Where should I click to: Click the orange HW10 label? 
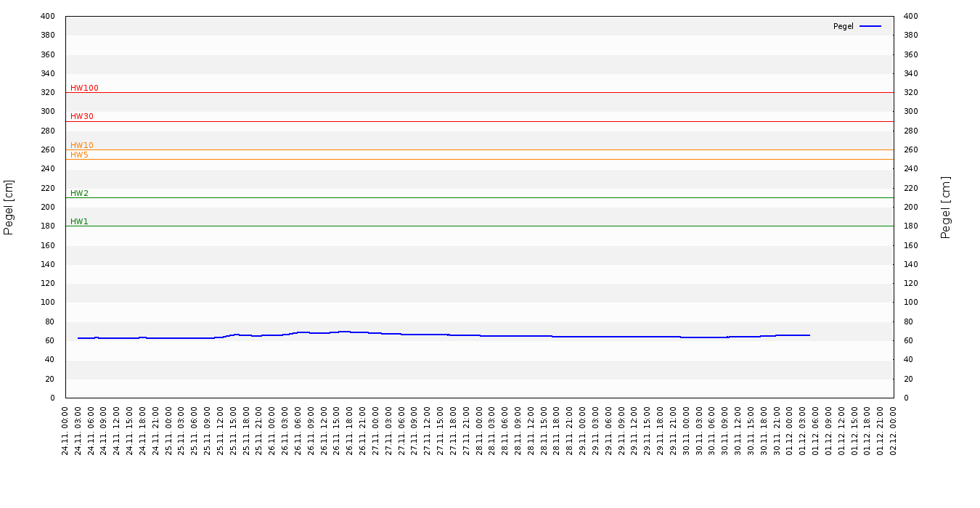(x=82, y=145)
